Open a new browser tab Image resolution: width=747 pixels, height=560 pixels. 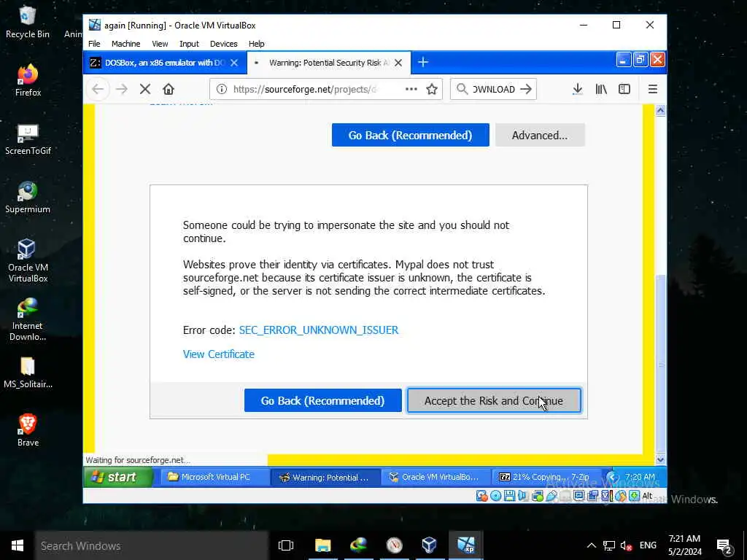click(x=423, y=63)
